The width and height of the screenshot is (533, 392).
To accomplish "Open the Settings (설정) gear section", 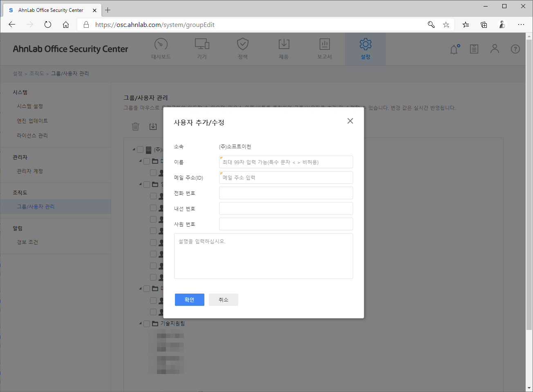I will 365,49.
